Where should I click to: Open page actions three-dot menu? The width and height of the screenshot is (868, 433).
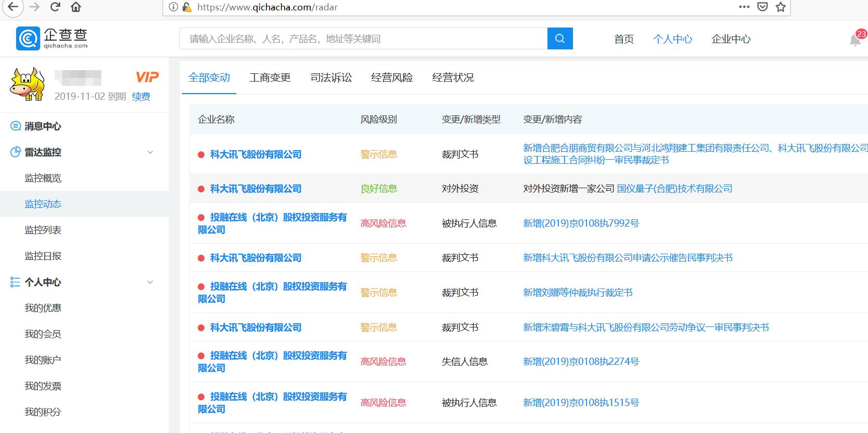click(x=744, y=7)
